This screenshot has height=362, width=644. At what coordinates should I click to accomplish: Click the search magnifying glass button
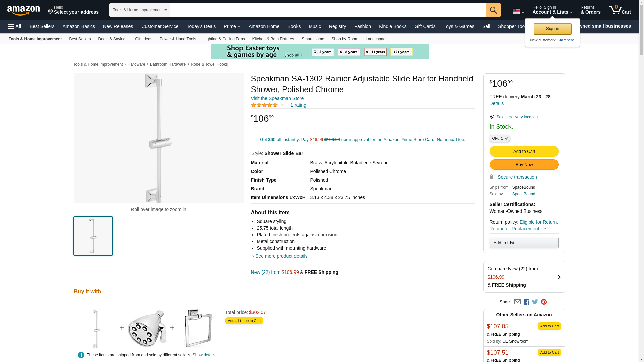click(x=493, y=10)
